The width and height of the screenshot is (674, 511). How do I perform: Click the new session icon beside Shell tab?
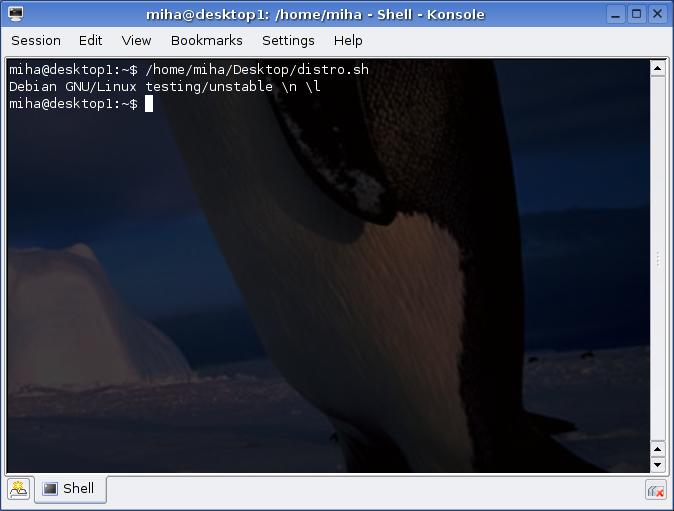[x=18, y=489]
